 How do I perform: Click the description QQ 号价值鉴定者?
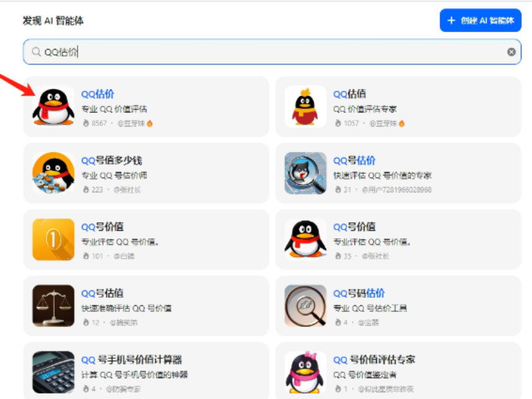365,375
